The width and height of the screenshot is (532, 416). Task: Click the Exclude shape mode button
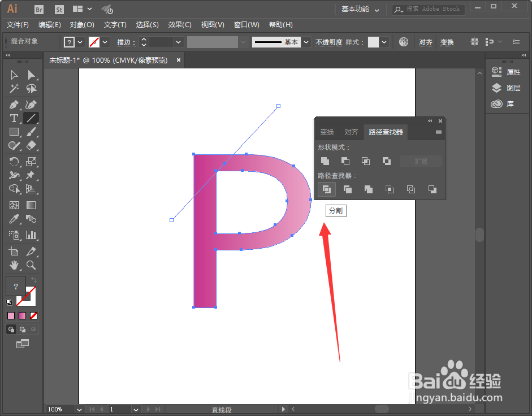387,161
